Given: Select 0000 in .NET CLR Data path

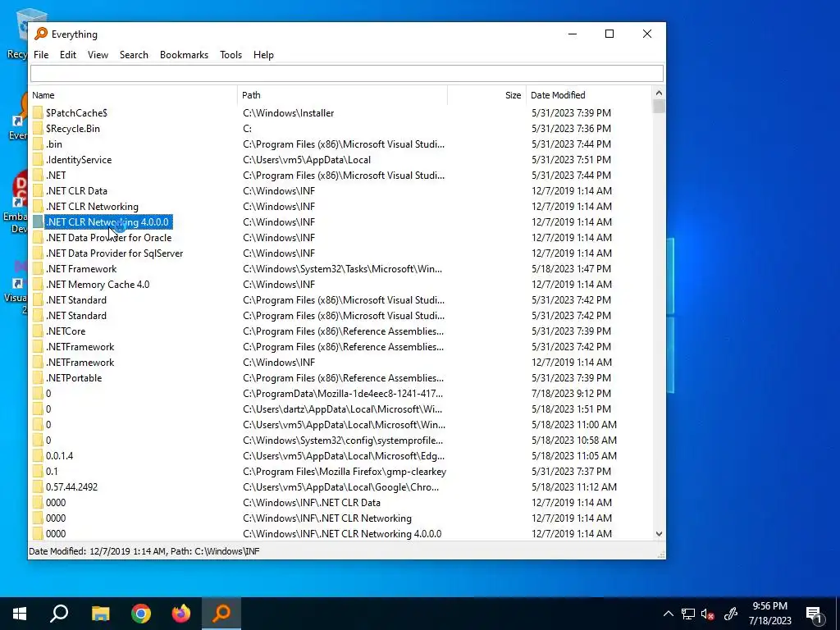Looking at the screenshot, I should [56, 503].
